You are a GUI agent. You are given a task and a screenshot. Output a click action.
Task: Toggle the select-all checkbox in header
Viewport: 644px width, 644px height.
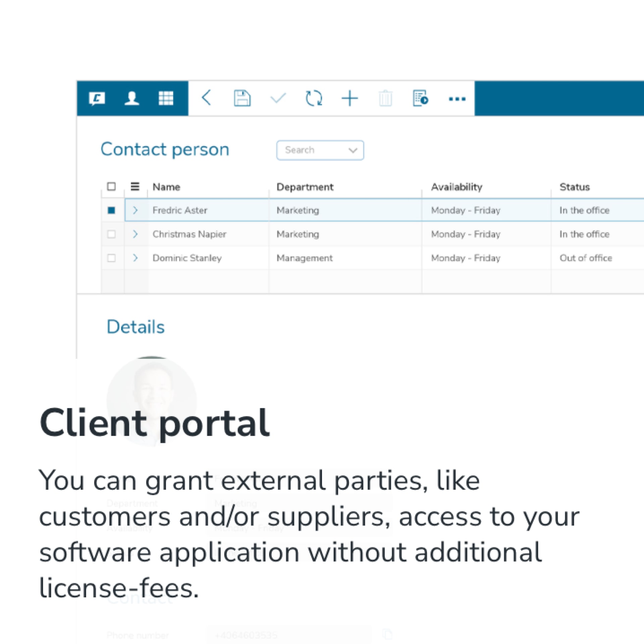click(x=111, y=186)
